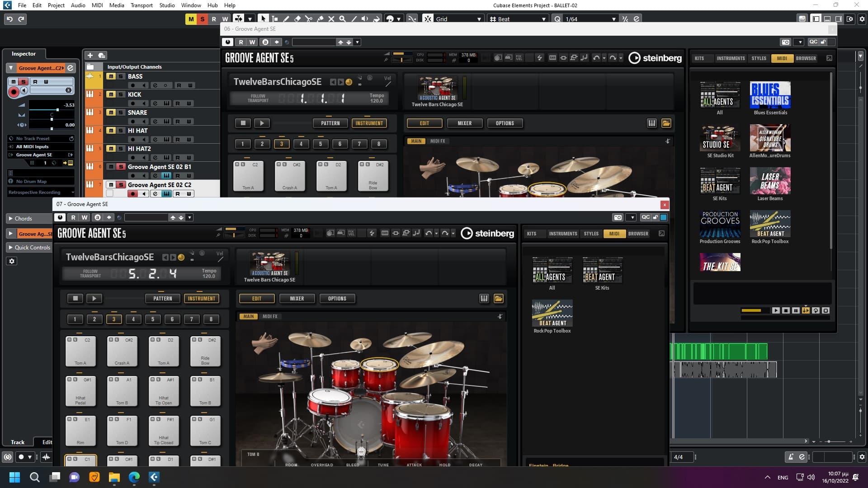This screenshot has height=488, width=868.
Task: Click record enable on Groove Agent SE 02 C2
Action: 132,194
